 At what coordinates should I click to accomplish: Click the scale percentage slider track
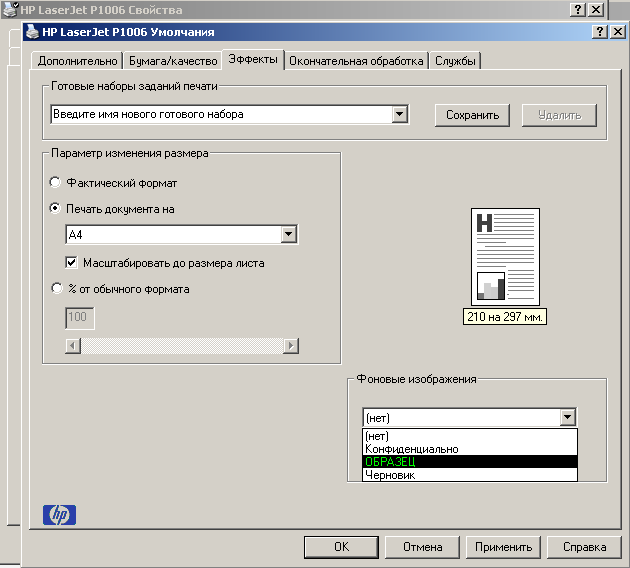pyautogui.click(x=182, y=345)
